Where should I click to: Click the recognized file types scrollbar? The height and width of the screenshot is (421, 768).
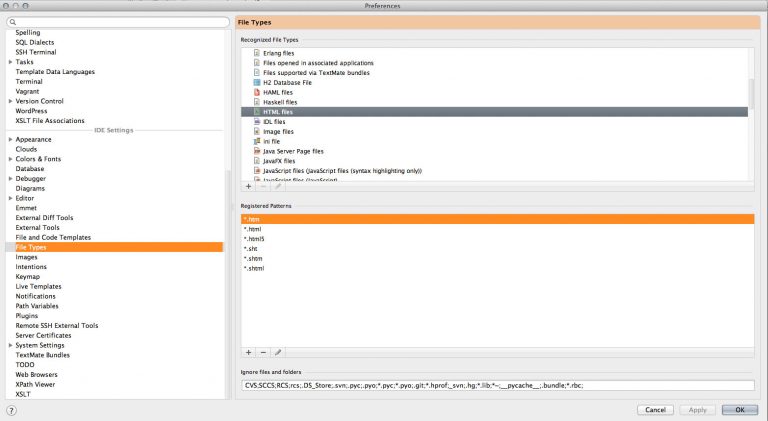pos(751,93)
